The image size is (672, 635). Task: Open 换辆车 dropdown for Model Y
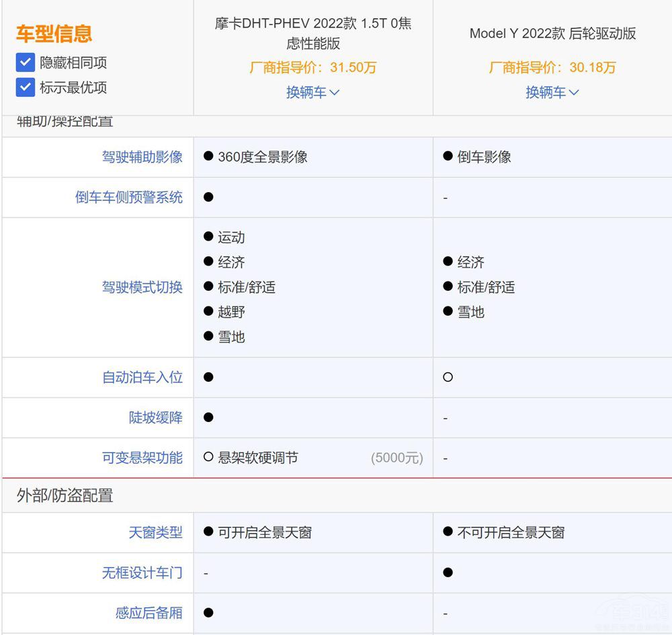[x=552, y=93]
